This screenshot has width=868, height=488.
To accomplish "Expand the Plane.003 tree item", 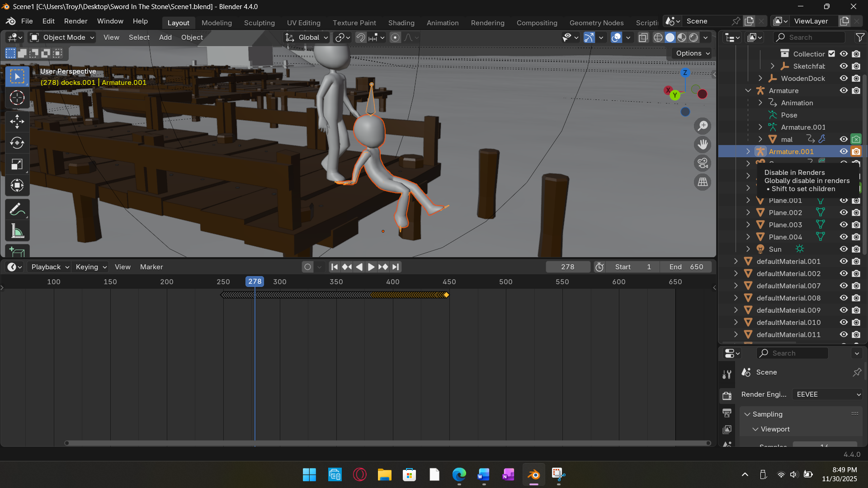I will coord(748,225).
